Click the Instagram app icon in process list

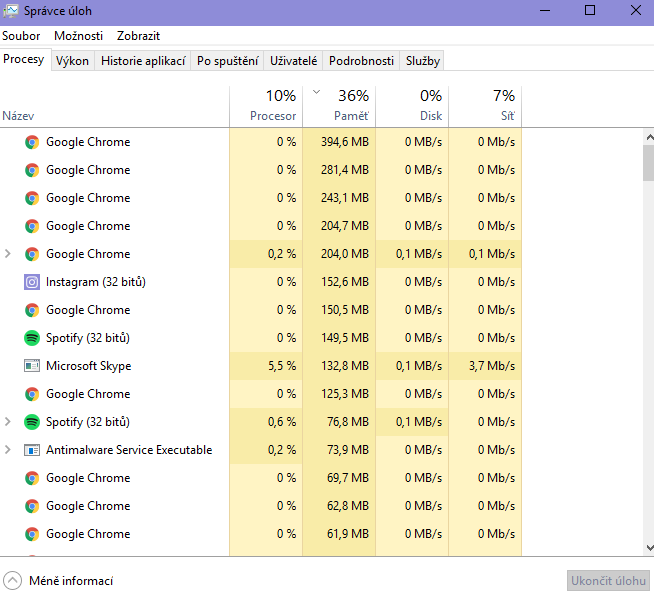(32, 282)
